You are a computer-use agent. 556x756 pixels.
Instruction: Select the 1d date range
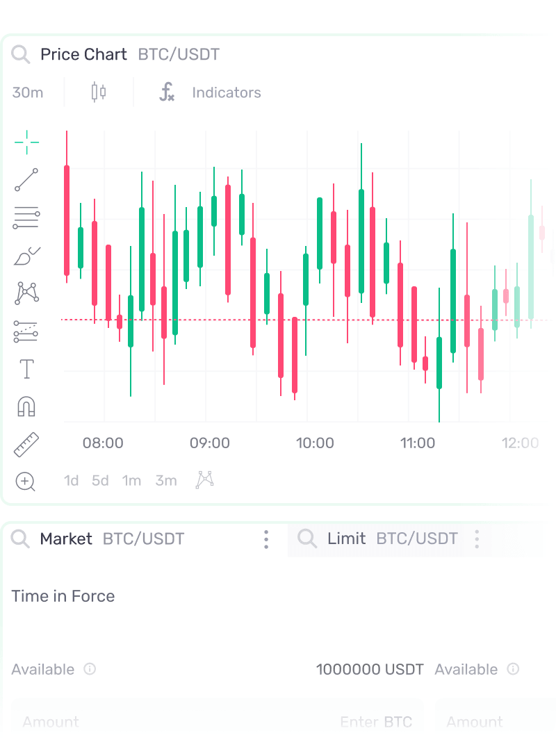71,480
